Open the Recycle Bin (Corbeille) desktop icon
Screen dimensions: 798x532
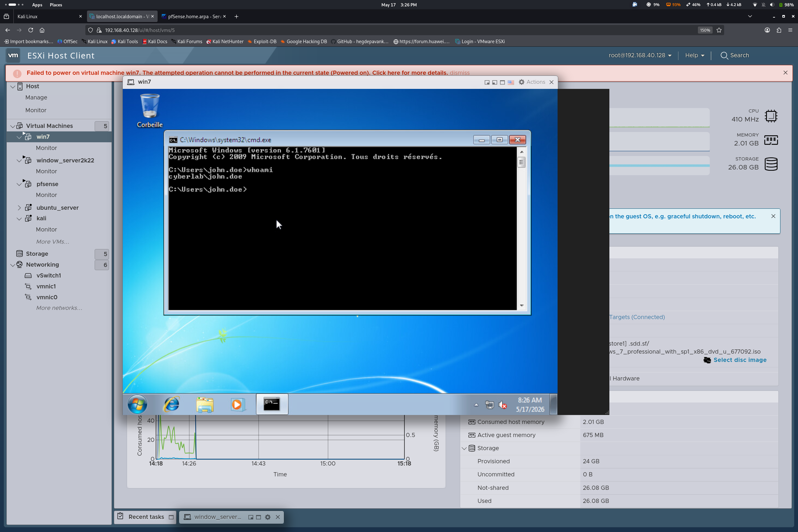[150, 111]
